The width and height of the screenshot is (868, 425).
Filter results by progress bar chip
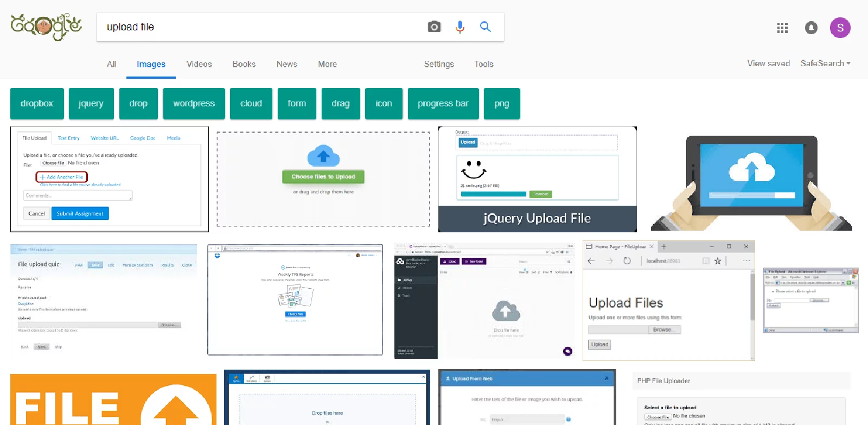point(443,104)
